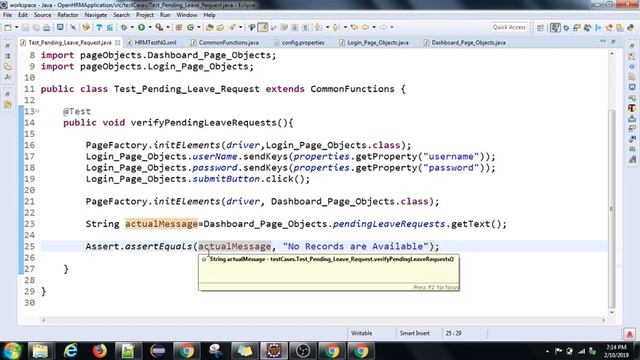Viewport: 640px width, 360px height.
Task: Open dropdown arrow beside Run icon
Action: [150, 27]
